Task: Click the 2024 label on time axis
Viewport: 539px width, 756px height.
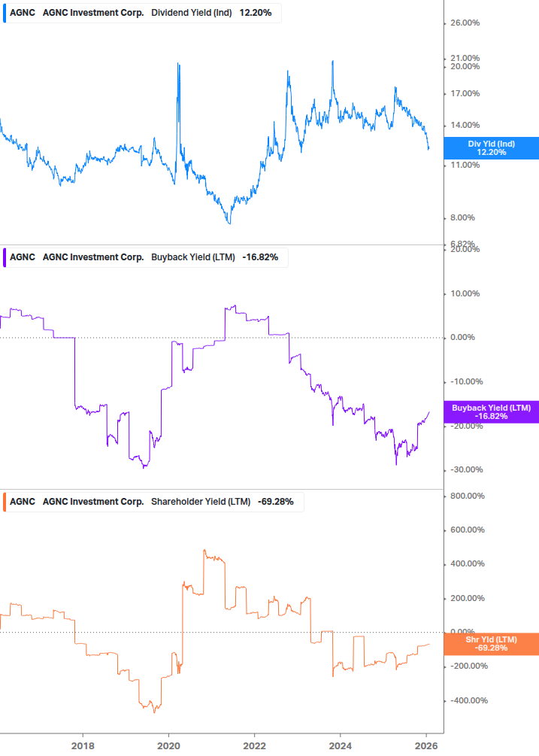Action: [x=340, y=744]
